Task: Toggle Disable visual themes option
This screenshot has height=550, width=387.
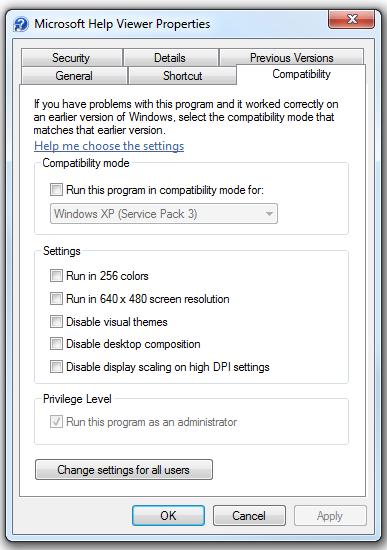Action: (56, 322)
